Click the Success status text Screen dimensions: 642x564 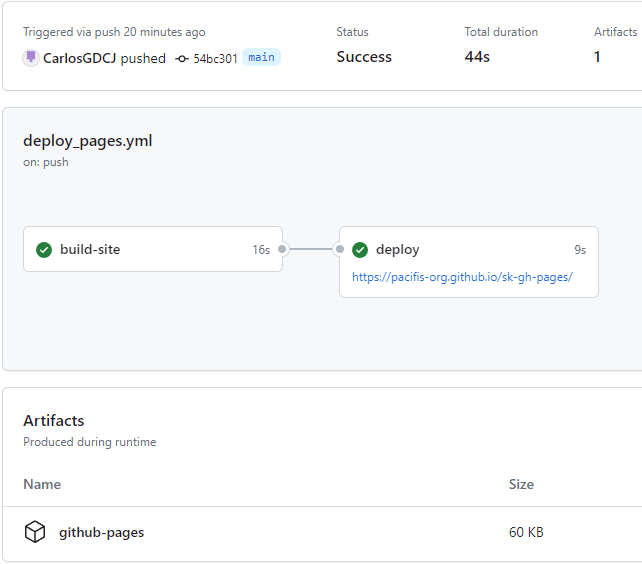coord(364,57)
